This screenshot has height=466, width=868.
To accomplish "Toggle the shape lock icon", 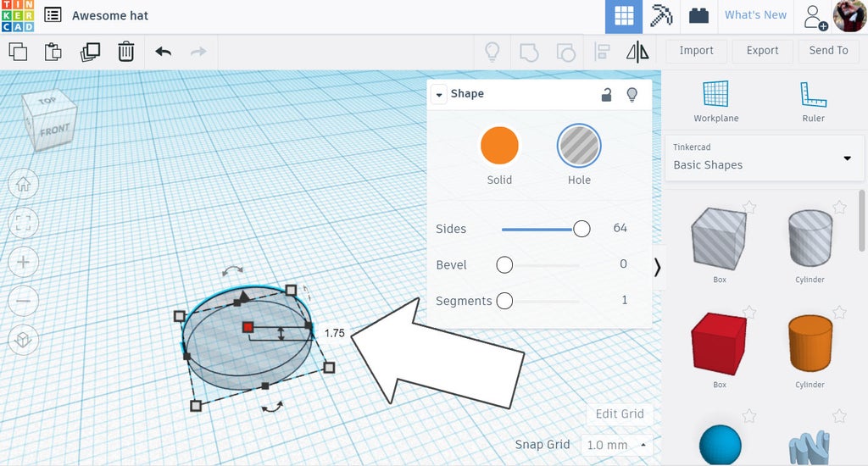I will (x=607, y=95).
